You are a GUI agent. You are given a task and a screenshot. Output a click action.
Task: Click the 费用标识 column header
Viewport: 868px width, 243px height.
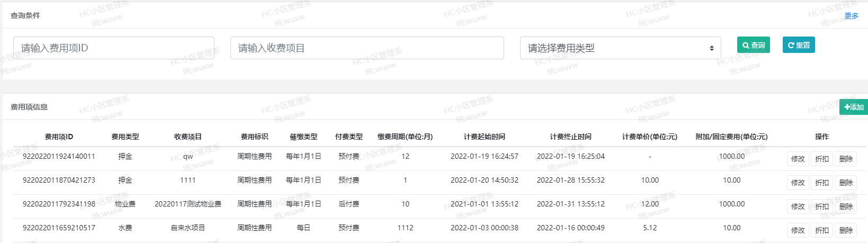(x=254, y=137)
